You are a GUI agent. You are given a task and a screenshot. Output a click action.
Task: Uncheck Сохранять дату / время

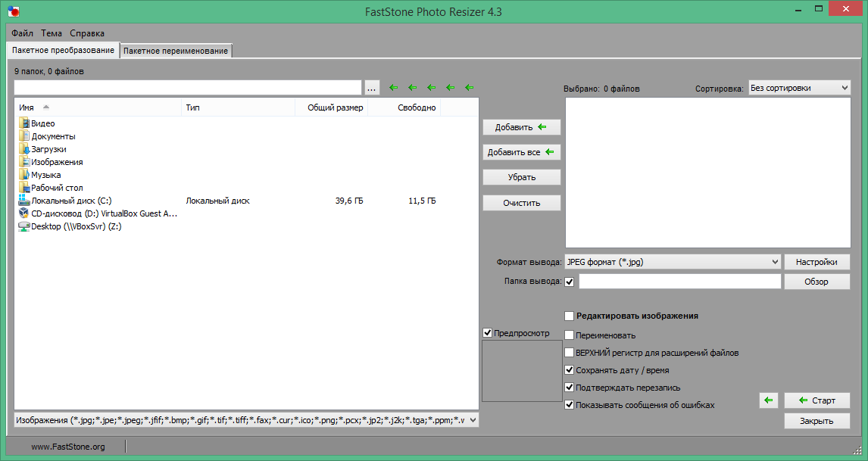[x=569, y=369]
